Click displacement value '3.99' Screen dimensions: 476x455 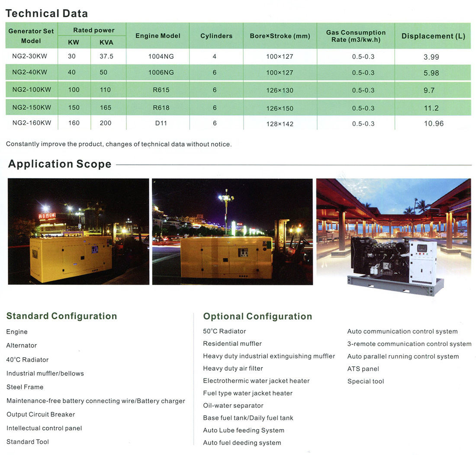point(431,57)
